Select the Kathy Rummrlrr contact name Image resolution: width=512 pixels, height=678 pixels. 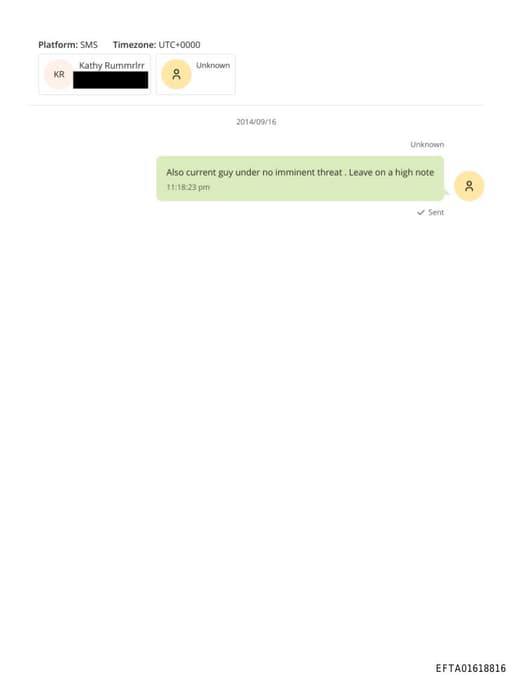(112, 65)
